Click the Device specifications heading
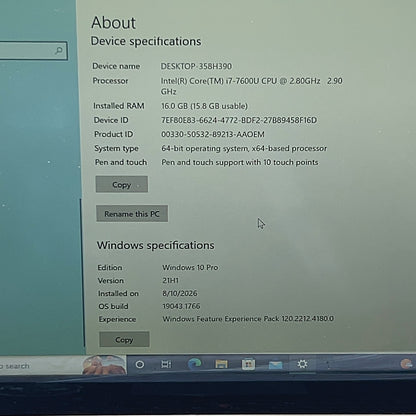This screenshot has width=416, height=416. [146, 41]
